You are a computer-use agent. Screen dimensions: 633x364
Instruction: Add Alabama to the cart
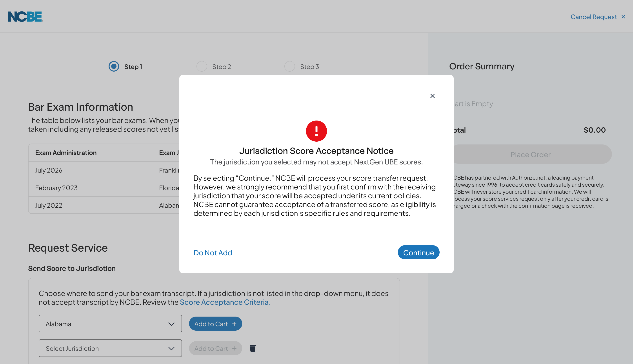pos(215,324)
